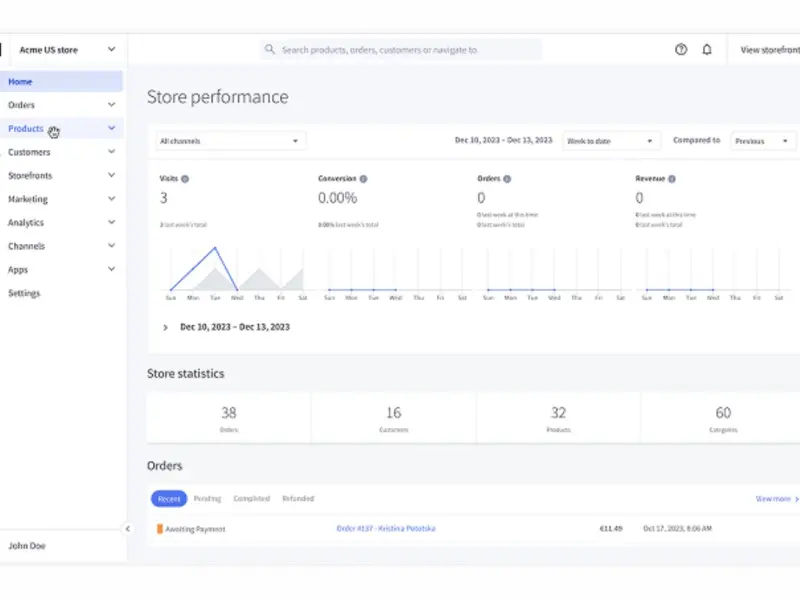
Task: Open Order #137 Kristina Pototska link
Action: 386,529
